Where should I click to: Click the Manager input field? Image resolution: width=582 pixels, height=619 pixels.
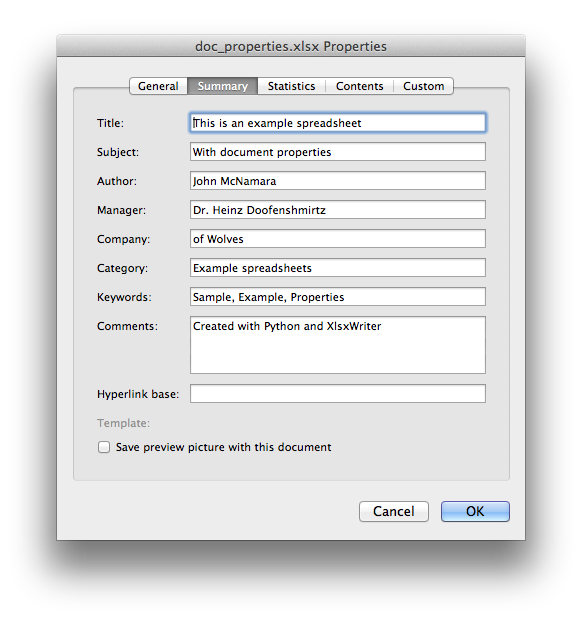tap(338, 210)
